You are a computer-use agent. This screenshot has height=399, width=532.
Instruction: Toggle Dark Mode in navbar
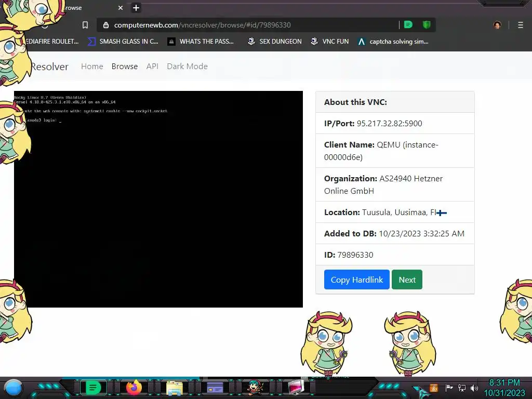[x=187, y=66]
